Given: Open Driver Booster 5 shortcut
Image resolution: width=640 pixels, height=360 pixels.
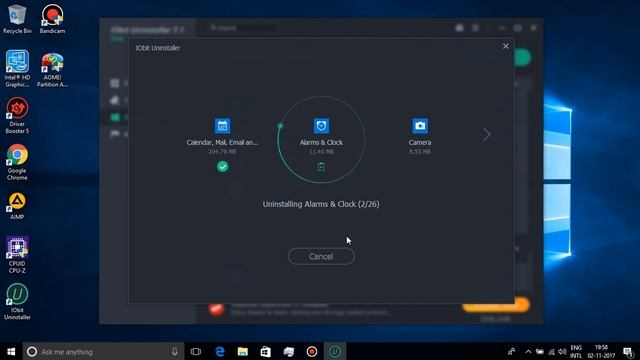Looking at the screenshot, I should click(17, 116).
